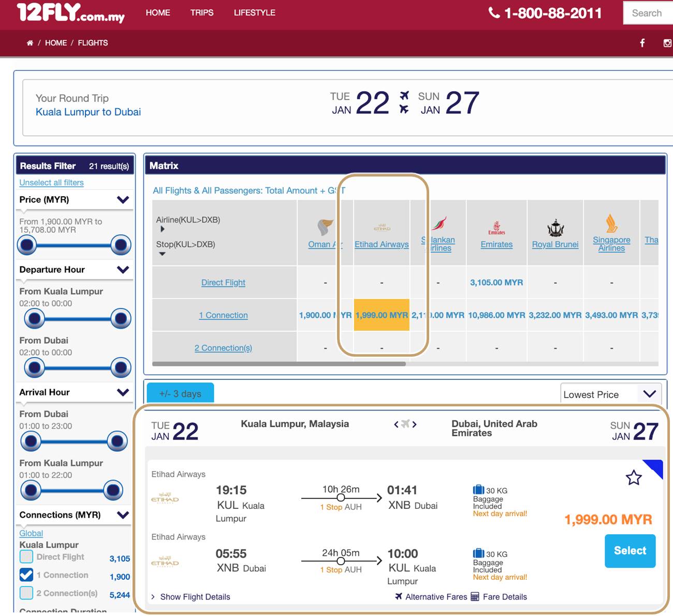
Task: Switch to the +/- 3 days tab
Action: tap(180, 393)
